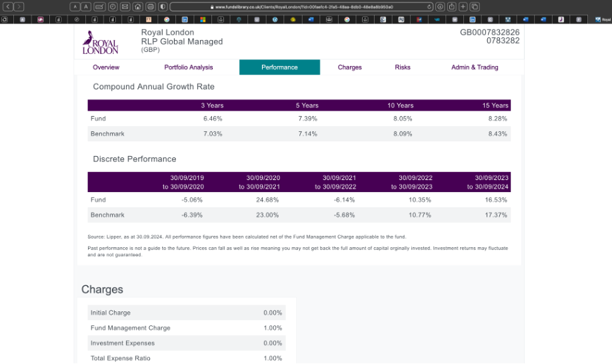
Task: Switch to the yellow face pinned tab
Action: tap(293, 19)
